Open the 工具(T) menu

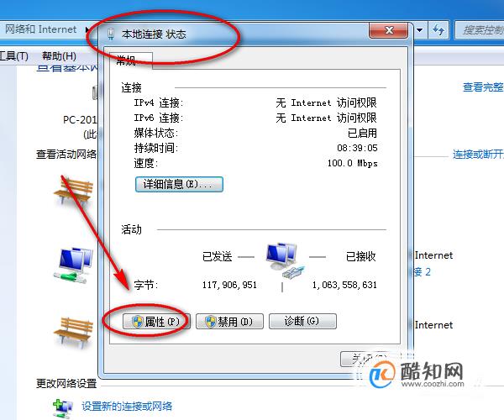coord(13,56)
